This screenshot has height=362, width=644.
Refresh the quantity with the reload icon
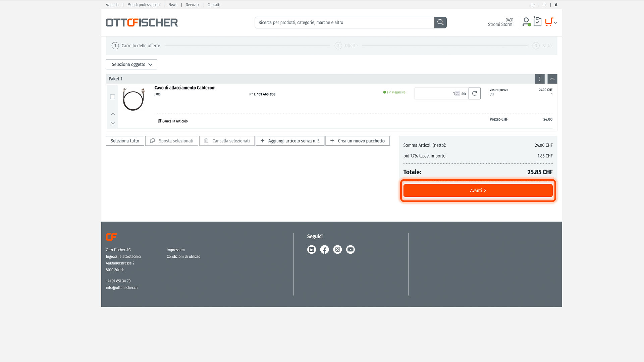point(475,94)
